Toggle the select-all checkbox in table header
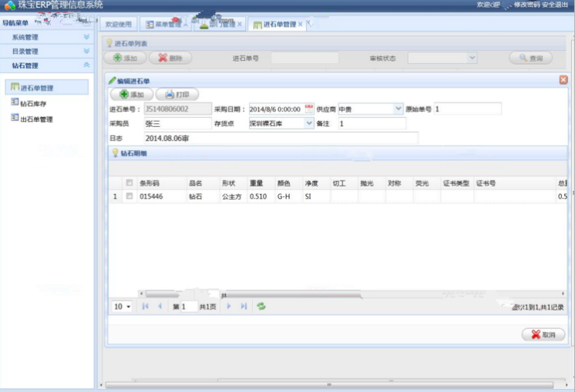Viewport: 575px width, 392px height. 129,183
